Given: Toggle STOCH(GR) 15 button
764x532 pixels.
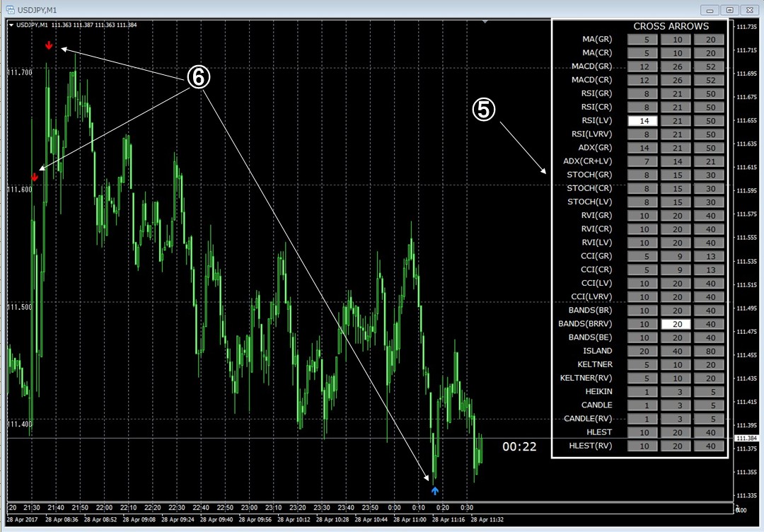Looking at the screenshot, I should pyautogui.click(x=676, y=175).
